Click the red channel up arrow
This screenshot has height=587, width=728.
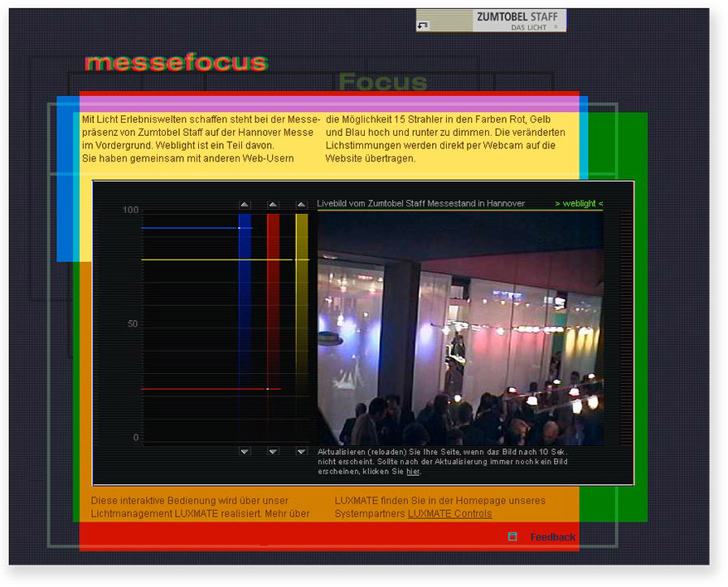(x=273, y=204)
